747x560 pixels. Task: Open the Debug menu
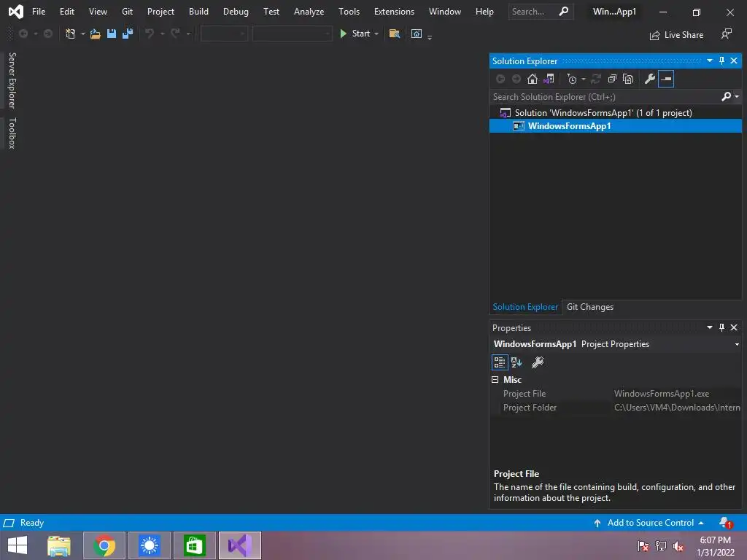236,12
